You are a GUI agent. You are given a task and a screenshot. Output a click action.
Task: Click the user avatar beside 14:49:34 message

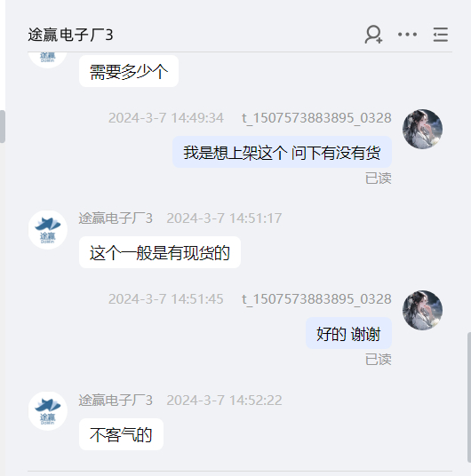click(x=422, y=129)
